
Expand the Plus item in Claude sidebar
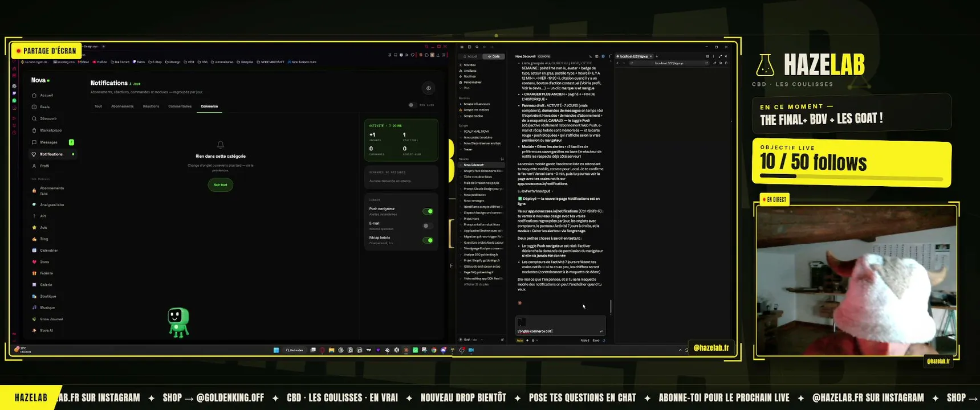click(x=466, y=88)
